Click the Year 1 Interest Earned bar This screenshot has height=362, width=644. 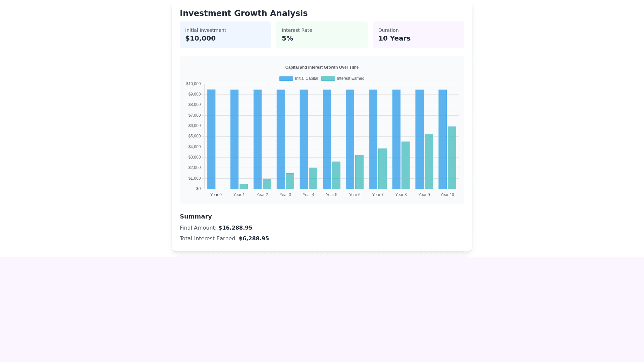point(244,186)
